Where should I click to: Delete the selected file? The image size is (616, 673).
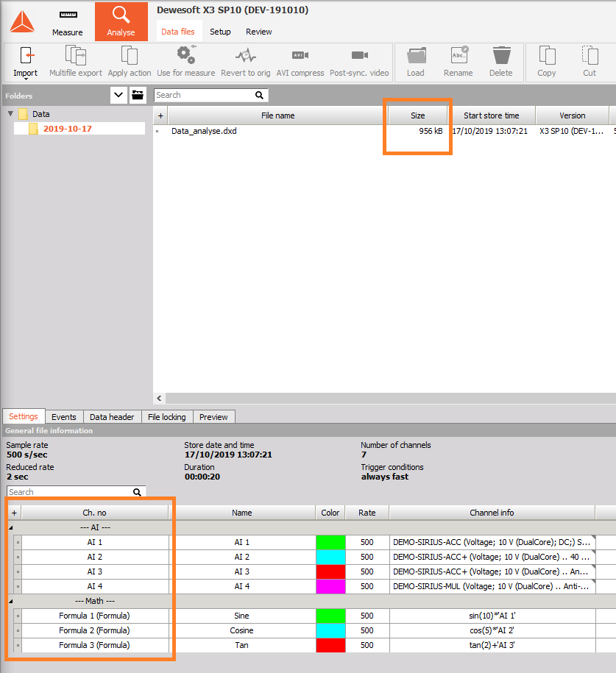click(501, 63)
